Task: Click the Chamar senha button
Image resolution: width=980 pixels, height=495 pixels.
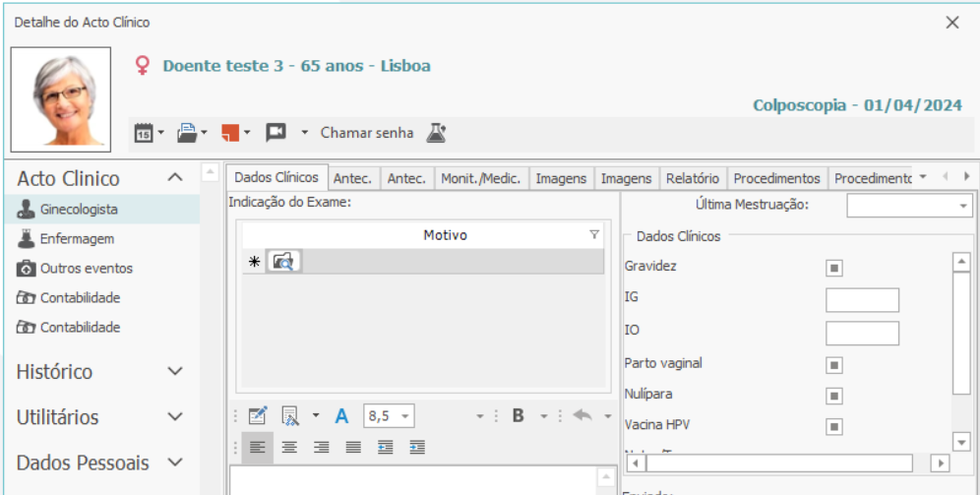Action: click(366, 133)
